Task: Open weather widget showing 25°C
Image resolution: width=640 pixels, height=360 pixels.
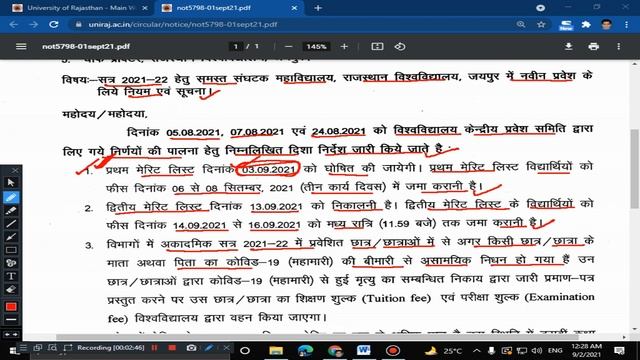Action: 443,351
